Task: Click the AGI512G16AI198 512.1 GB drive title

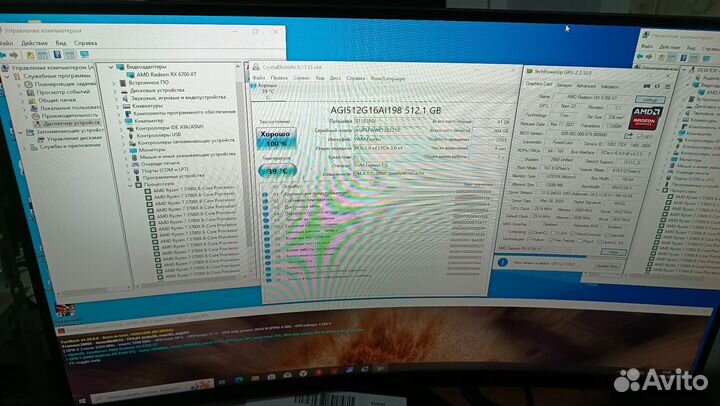Action: point(386,110)
